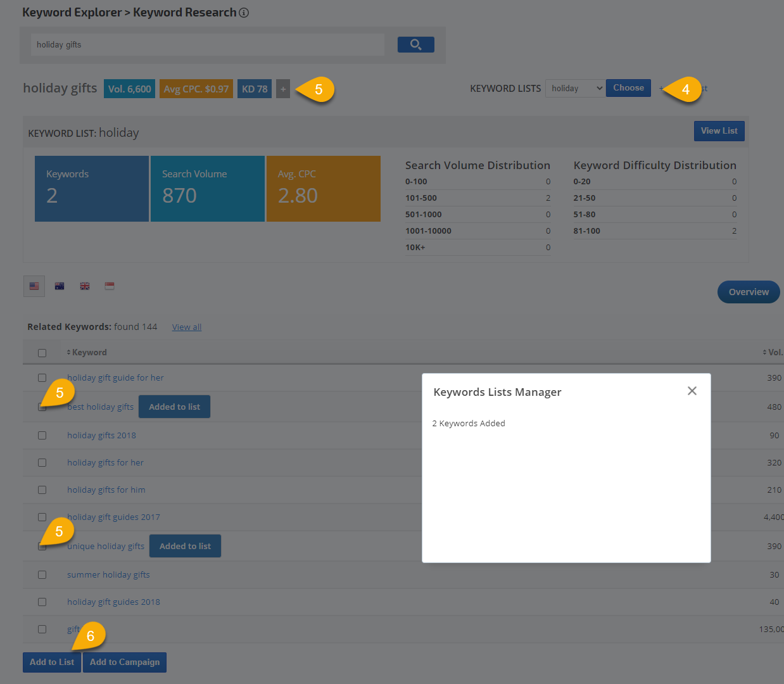Click the orange Avg CPC $0.97 badge
Viewport: 784px width, 684px height.
click(x=196, y=89)
